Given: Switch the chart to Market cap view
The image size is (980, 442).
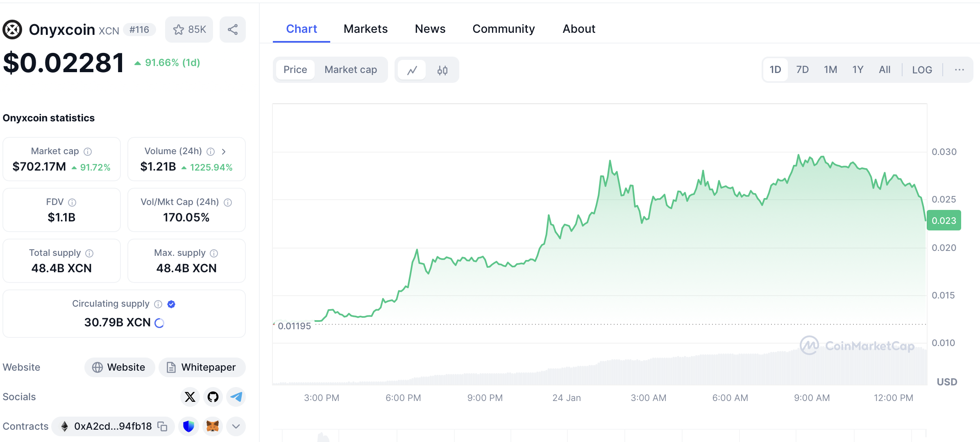Looking at the screenshot, I should tap(351, 70).
